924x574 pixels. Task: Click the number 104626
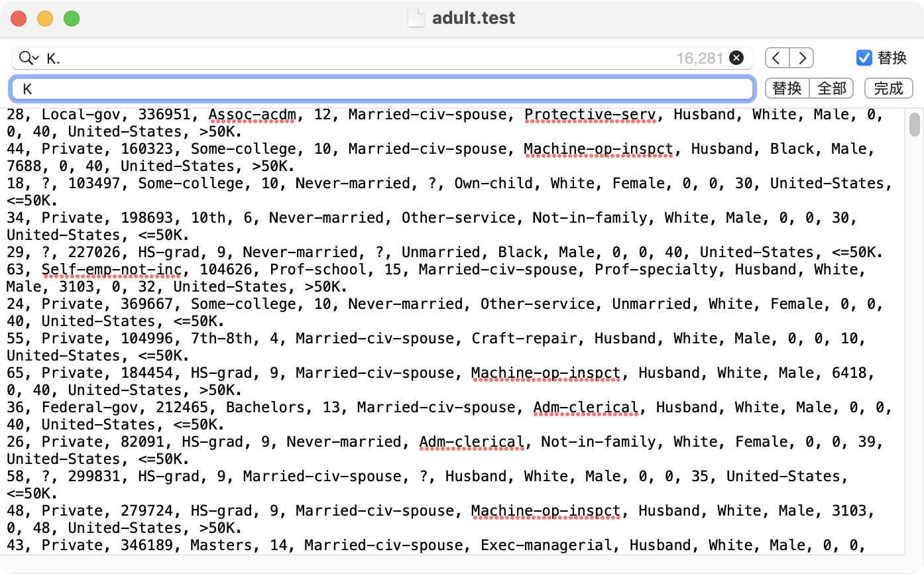pyautogui.click(x=225, y=270)
